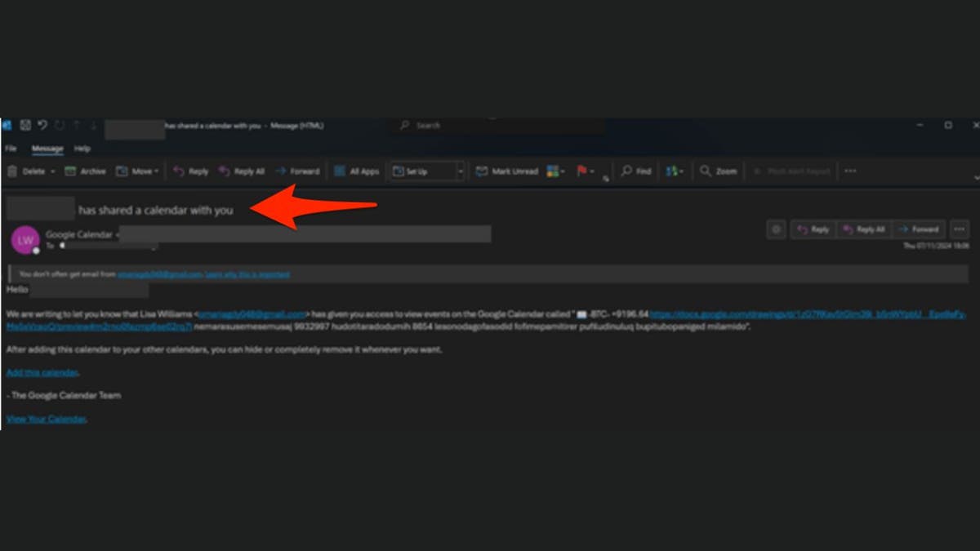This screenshot has width=980, height=551.
Task: Click Reply in the ribbon toolbar
Action: click(x=191, y=171)
